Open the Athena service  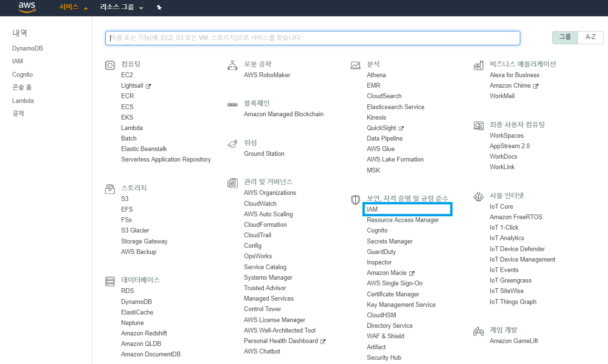tap(376, 75)
